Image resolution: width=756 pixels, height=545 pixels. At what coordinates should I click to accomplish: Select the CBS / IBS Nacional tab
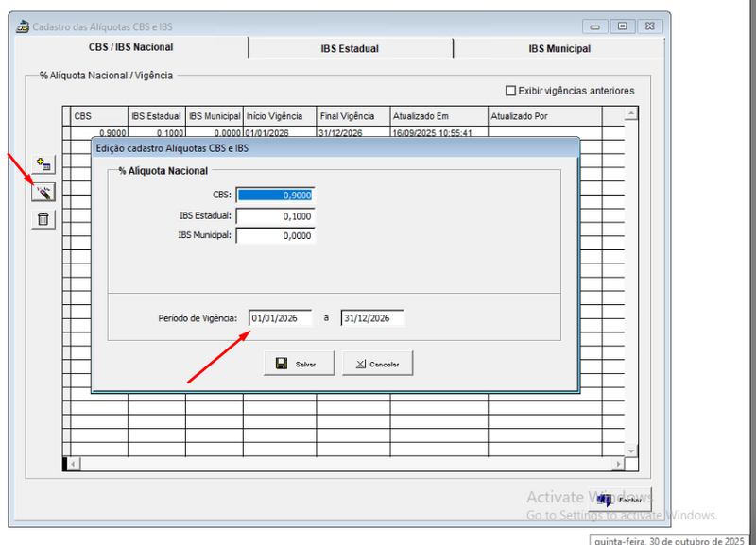(130, 47)
